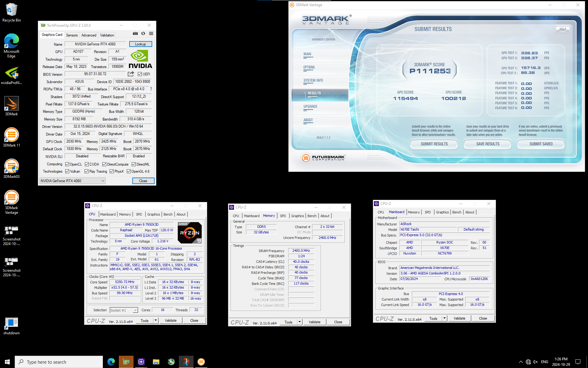The width and height of the screenshot is (588, 368).
Task: Click the Lookup button in GPU-Z
Action: tap(141, 44)
